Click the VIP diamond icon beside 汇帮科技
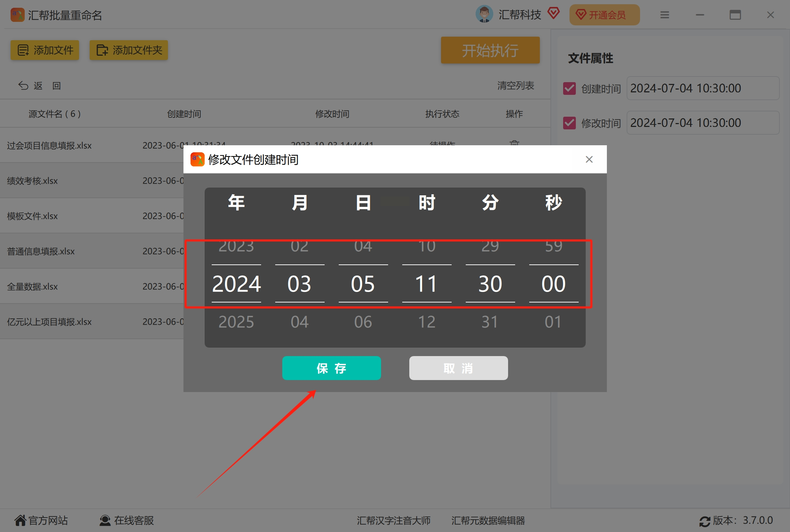 [x=553, y=14]
